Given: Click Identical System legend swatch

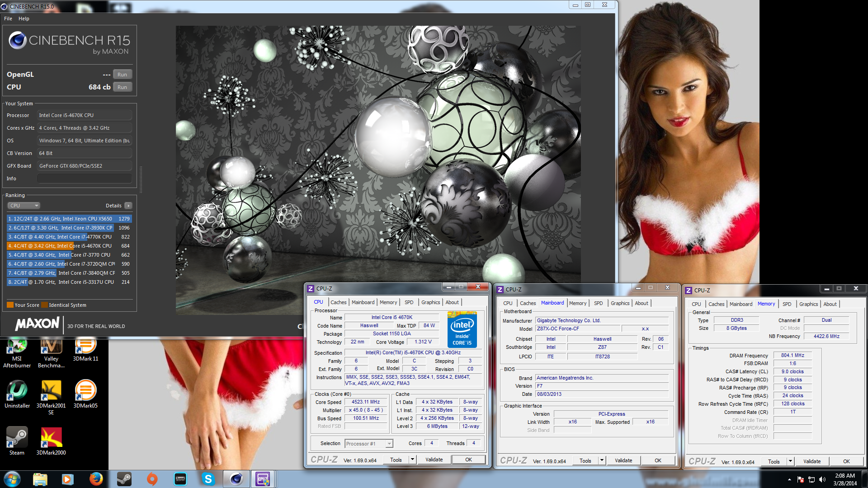Looking at the screenshot, I should 44,305.
